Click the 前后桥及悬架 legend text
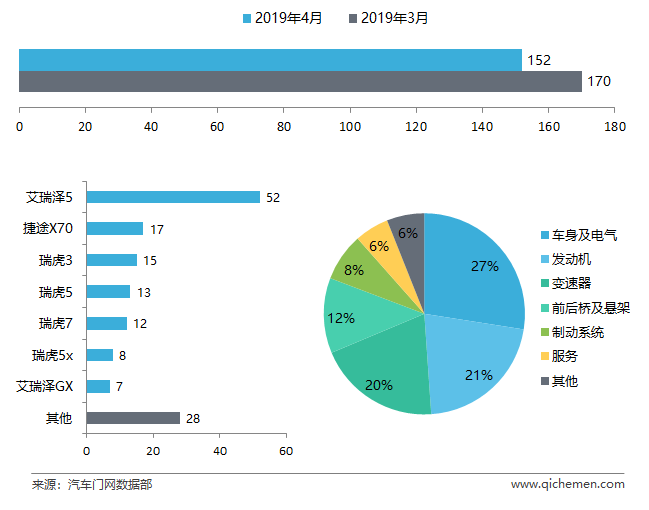 [591, 308]
